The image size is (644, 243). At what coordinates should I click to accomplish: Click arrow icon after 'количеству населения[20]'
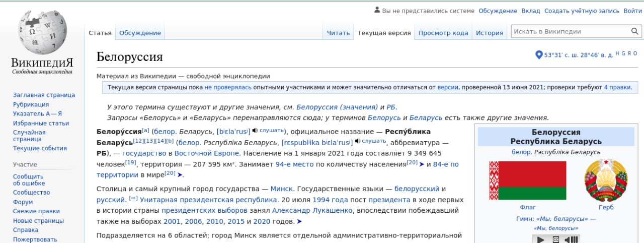pos(422,164)
